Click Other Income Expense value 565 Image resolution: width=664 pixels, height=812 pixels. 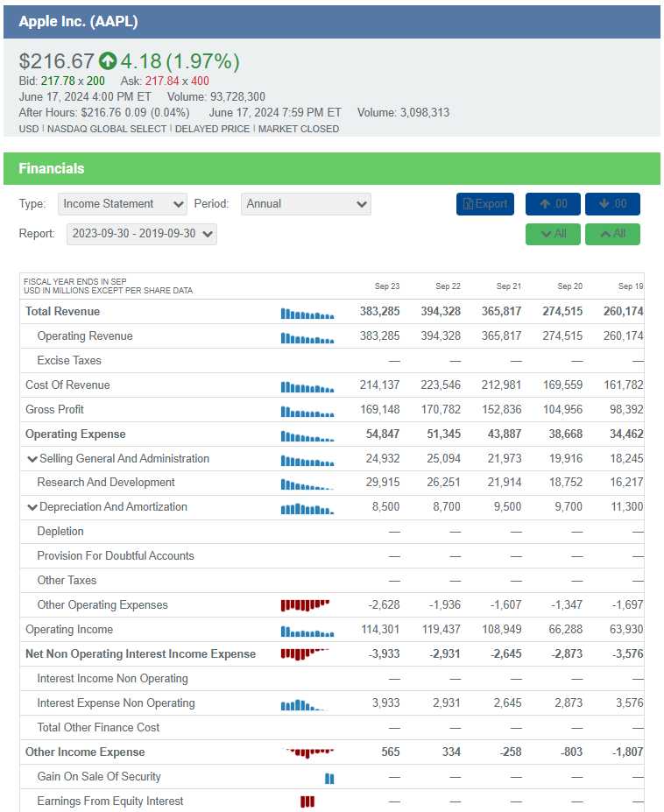point(391,752)
